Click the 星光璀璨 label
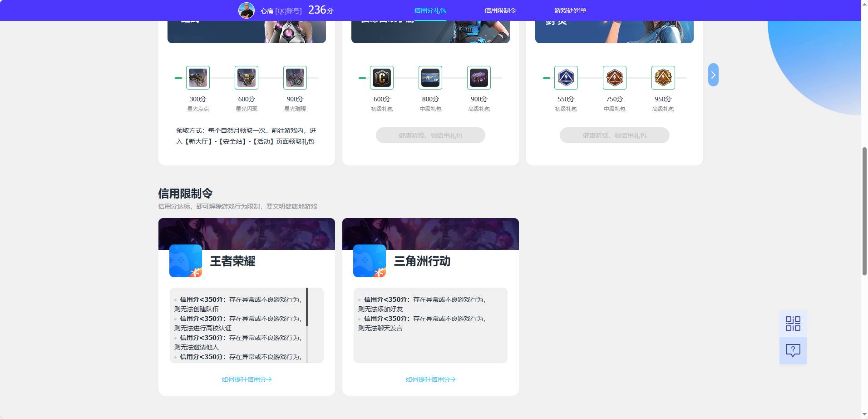This screenshot has width=868, height=419. pyautogui.click(x=295, y=109)
